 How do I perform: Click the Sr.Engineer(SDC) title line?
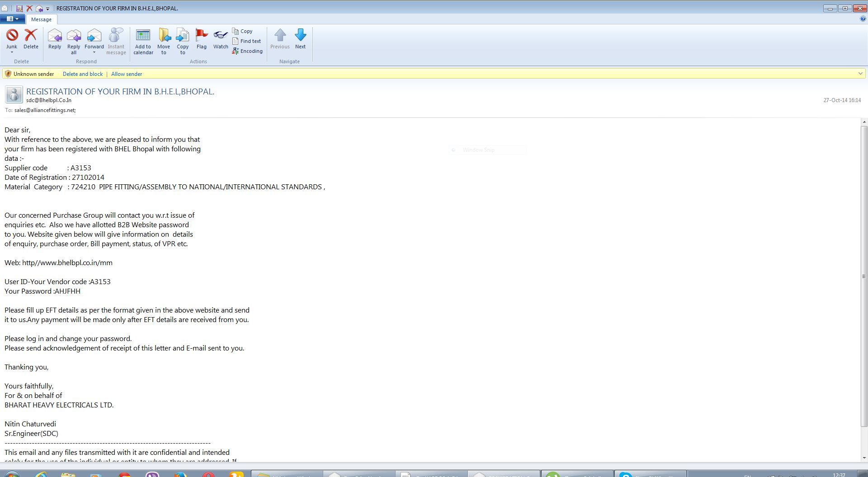pos(31,434)
